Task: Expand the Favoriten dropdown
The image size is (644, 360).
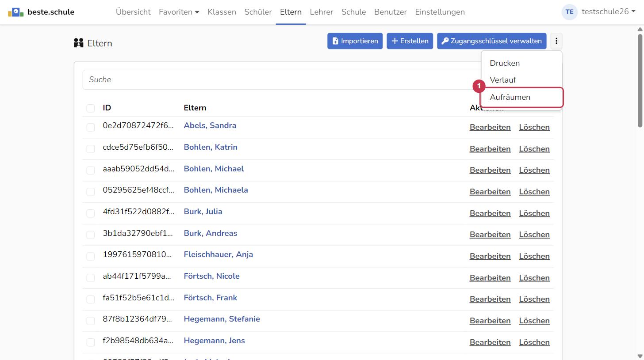Action: coord(179,12)
